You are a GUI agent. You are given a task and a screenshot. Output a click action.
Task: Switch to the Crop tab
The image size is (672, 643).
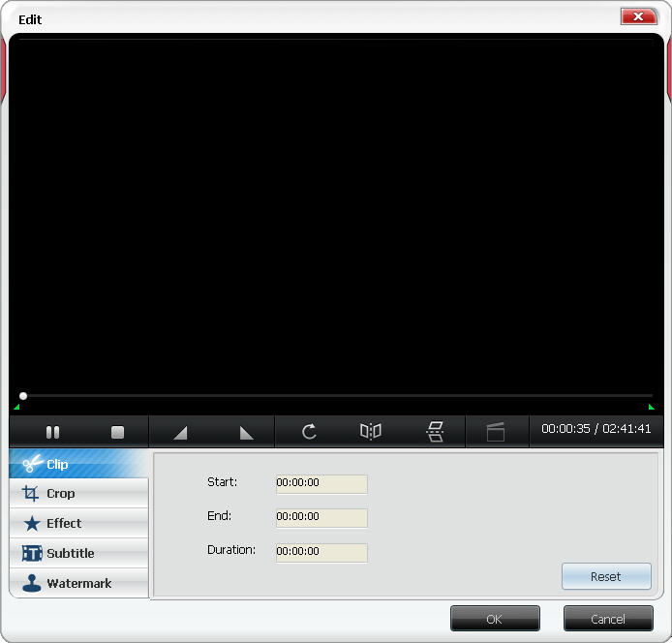78,494
